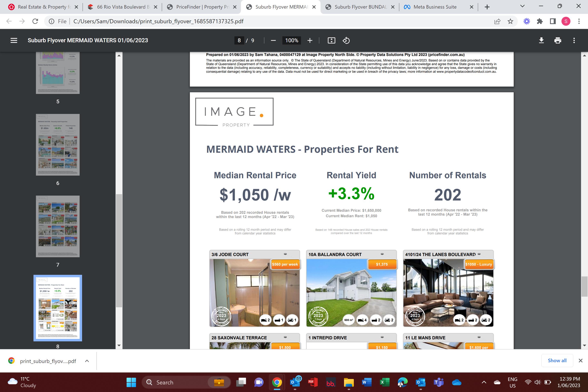Click the PDF zoom percentage field
The width and height of the screenshot is (588, 392).
pyautogui.click(x=292, y=40)
